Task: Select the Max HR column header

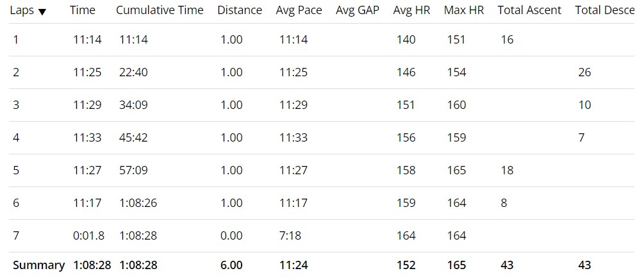Action: (464, 10)
